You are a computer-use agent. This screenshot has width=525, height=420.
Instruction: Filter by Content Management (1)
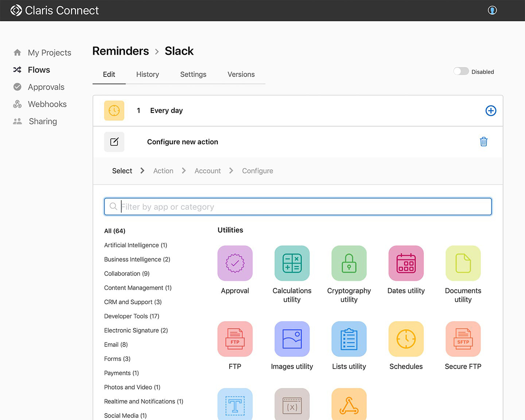pos(138,288)
